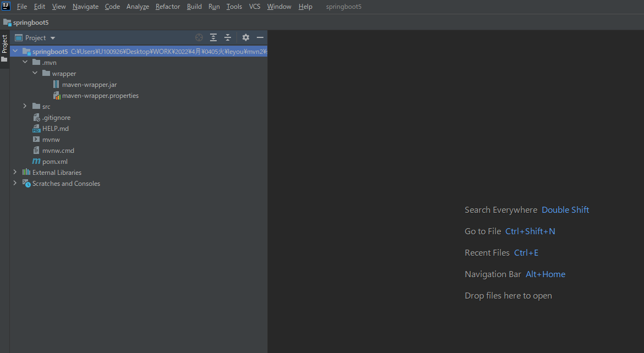Click the wrapper folder icon

[46, 73]
